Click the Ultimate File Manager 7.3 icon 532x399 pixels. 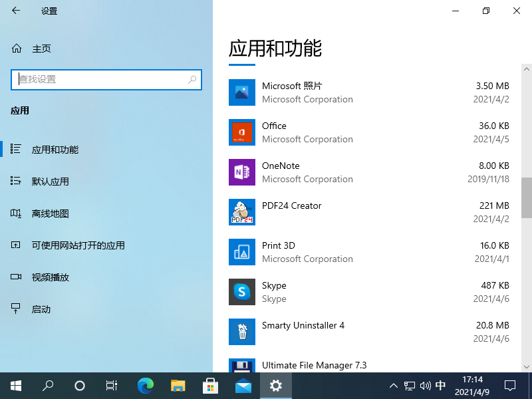point(242,366)
